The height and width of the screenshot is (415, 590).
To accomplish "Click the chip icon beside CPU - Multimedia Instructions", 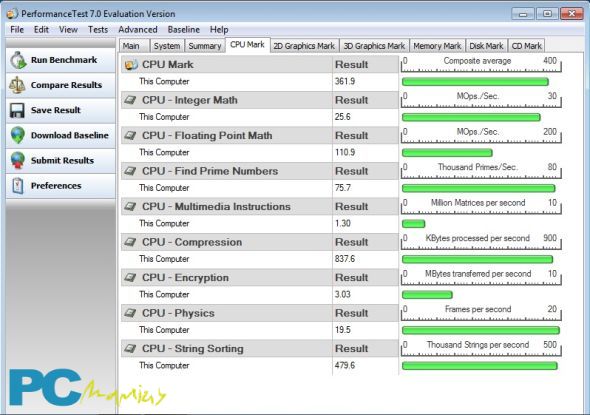I will tap(131, 207).
